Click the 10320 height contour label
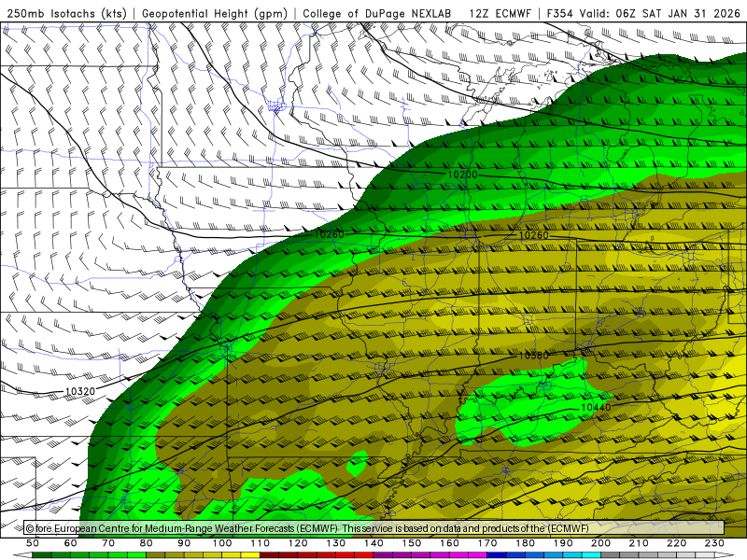747x560 pixels. coord(80,391)
